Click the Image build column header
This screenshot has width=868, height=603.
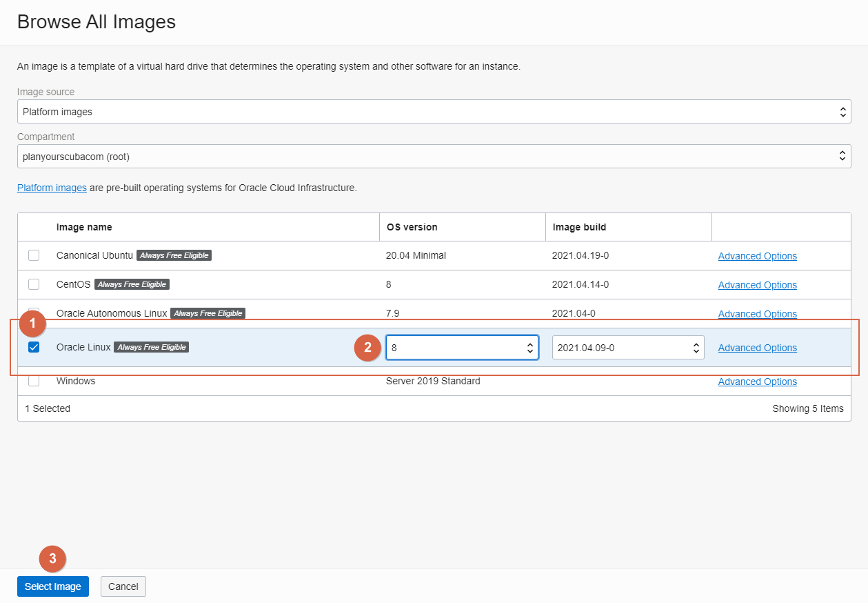[x=579, y=227]
